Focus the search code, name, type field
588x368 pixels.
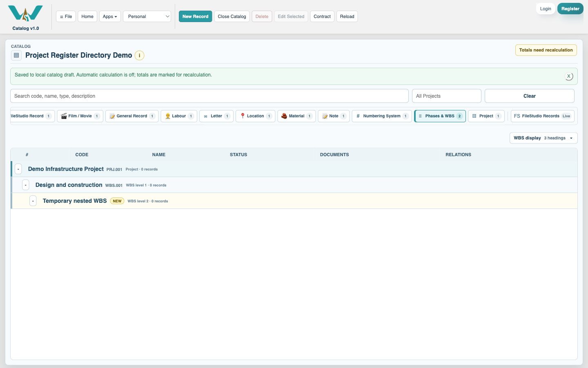coord(209,96)
